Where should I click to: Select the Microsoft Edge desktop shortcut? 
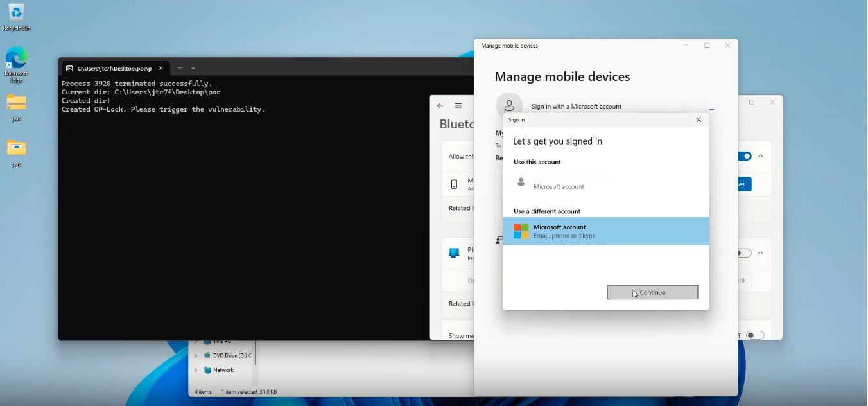point(17,64)
